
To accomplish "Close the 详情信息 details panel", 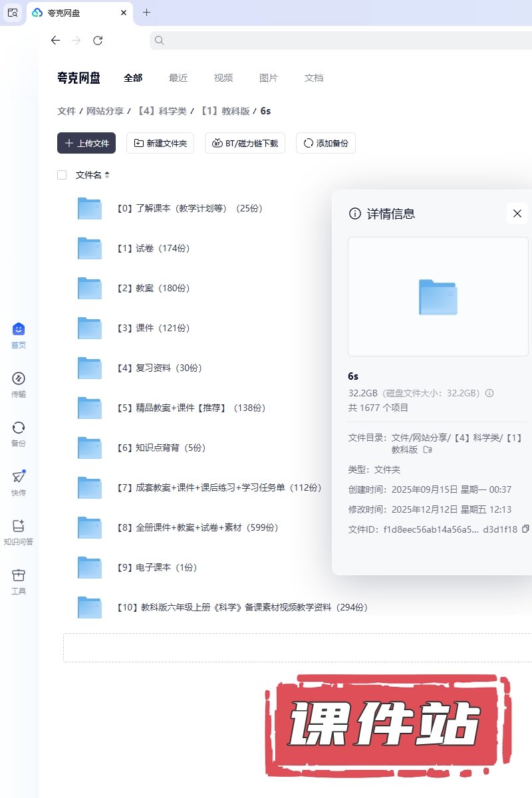I will click(517, 213).
